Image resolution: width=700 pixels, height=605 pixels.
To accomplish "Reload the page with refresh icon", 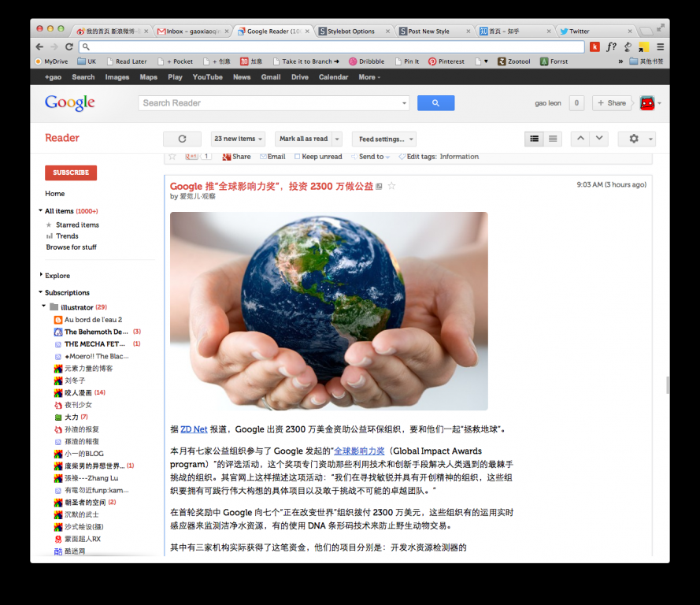I will (x=69, y=46).
